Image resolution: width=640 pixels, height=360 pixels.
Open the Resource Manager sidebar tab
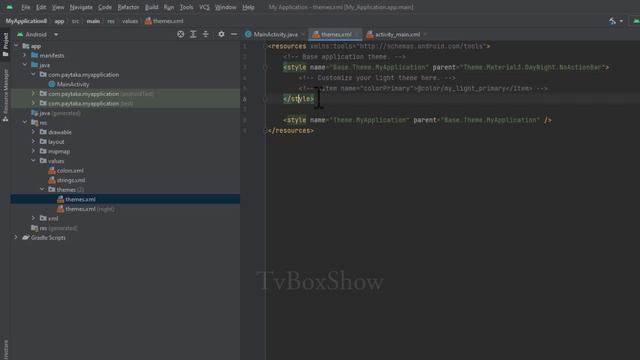5,95
